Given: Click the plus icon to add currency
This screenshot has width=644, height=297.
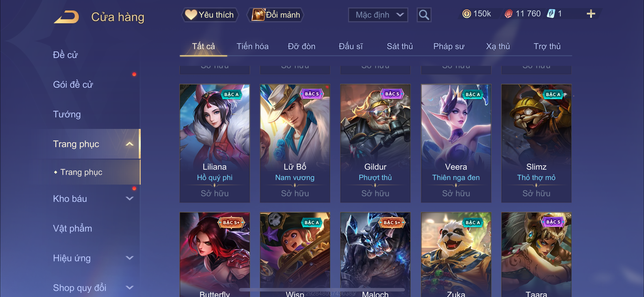Looking at the screenshot, I should [591, 14].
